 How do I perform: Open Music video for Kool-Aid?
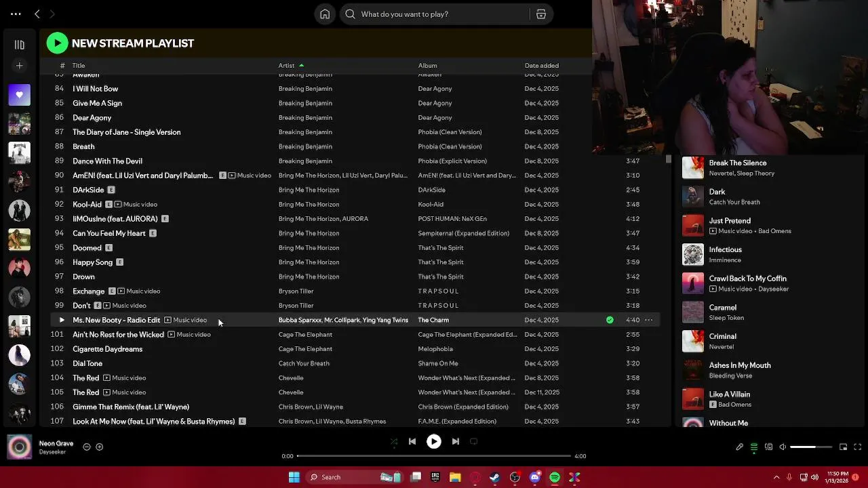136,205
